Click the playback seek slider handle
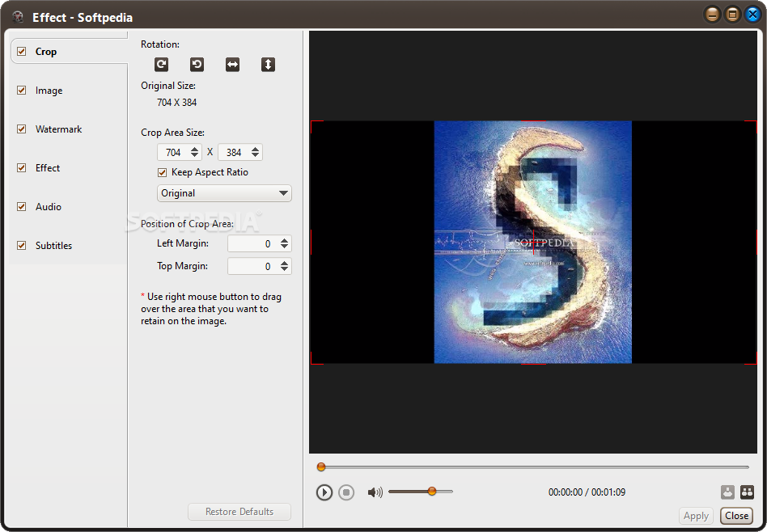This screenshot has width=767, height=532. tap(321, 467)
